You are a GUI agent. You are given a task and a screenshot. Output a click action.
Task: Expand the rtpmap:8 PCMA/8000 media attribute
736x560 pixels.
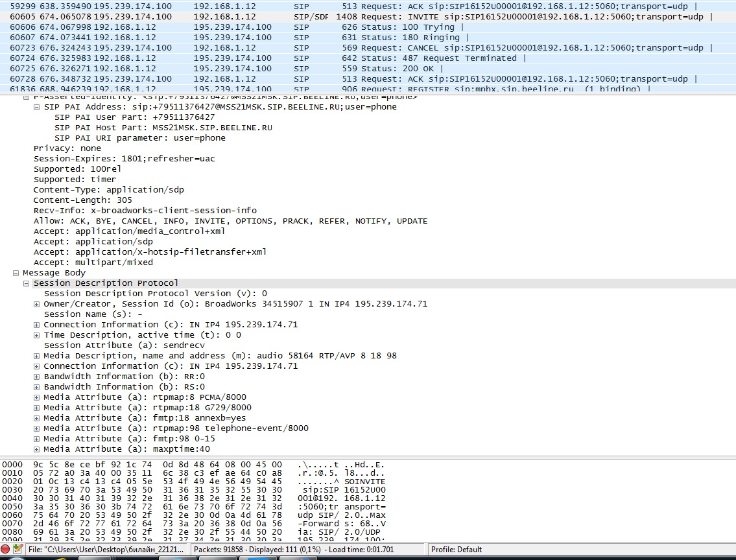point(37,397)
